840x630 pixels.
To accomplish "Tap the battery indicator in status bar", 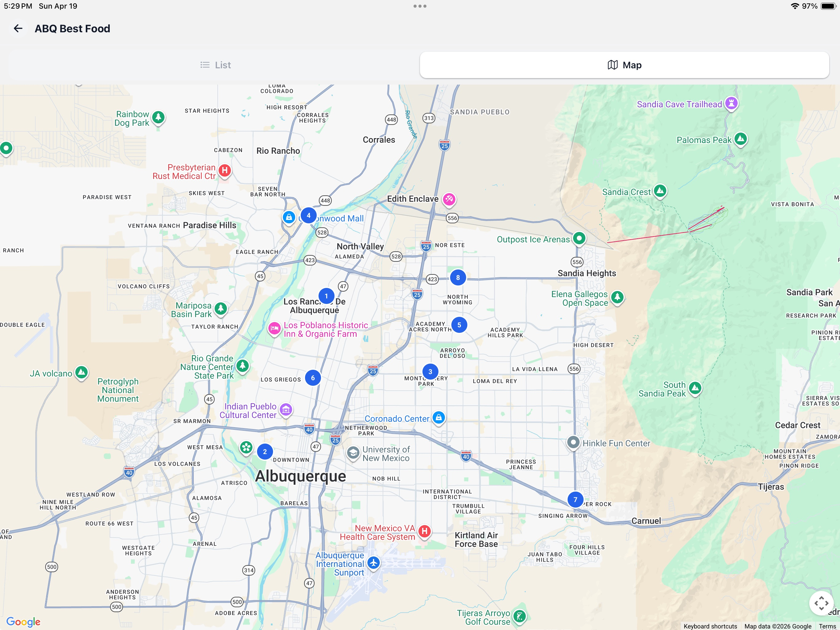I will tap(828, 6).
